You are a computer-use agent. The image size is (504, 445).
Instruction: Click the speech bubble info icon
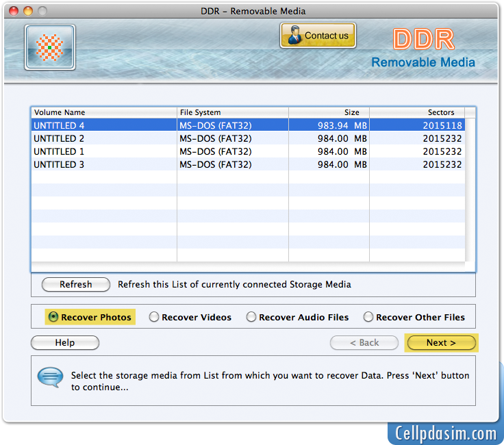pyautogui.click(x=51, y=377)
